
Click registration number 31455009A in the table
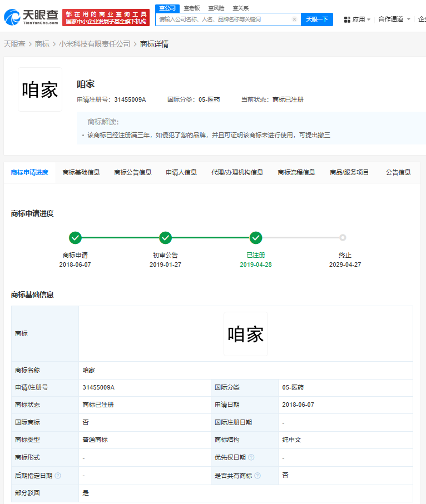(x=98, y=387)
